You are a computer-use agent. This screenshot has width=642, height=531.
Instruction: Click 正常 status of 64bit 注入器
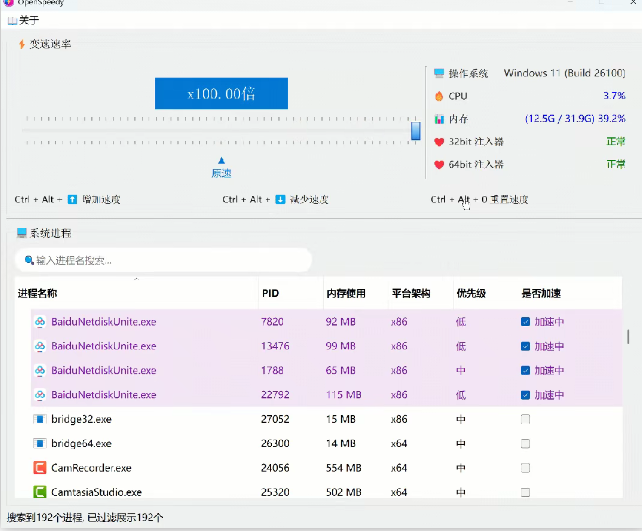pyautogui.click(x=616, y=165)
